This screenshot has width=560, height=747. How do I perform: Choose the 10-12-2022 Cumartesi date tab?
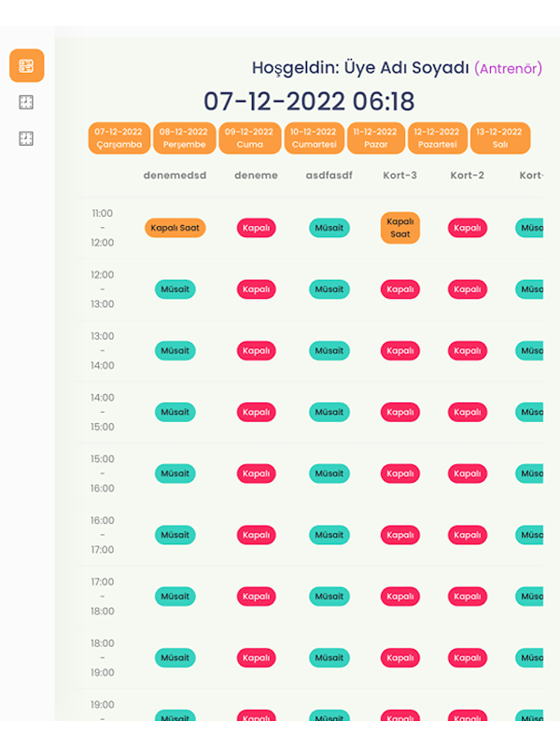click(313, 138)
